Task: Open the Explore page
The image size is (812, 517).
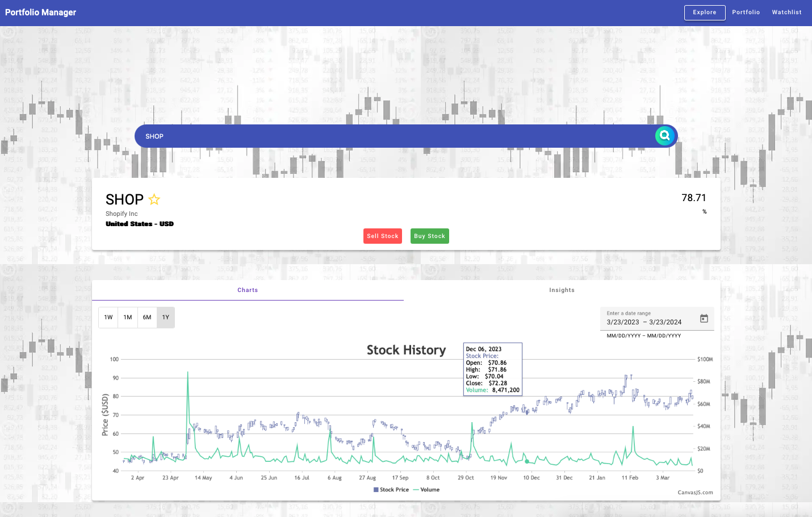Action: click(705, 12)
